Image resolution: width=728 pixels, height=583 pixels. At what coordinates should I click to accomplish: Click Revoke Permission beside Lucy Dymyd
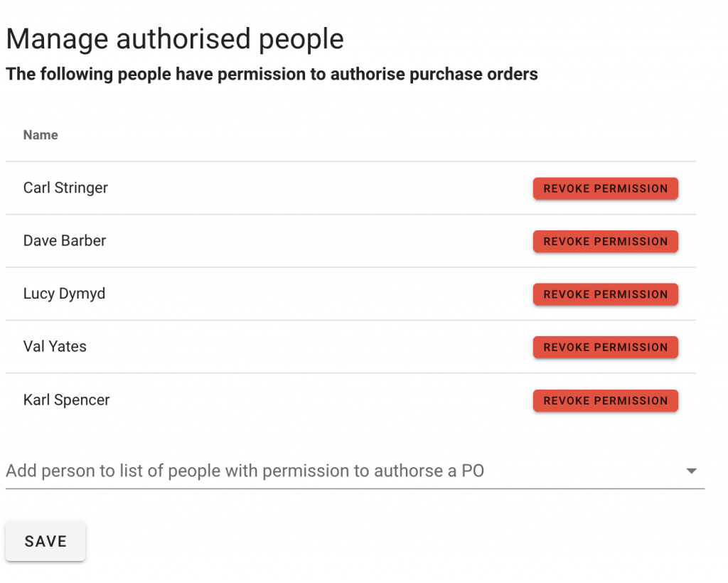[x=605, y=294]
